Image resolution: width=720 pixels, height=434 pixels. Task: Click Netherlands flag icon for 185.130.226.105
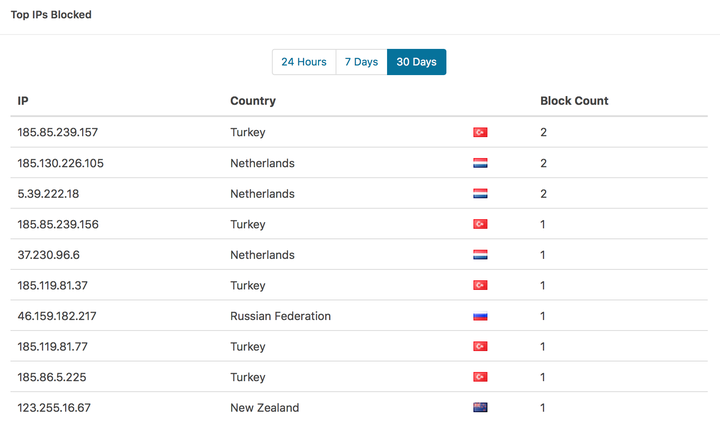click(x=480, y=163)
